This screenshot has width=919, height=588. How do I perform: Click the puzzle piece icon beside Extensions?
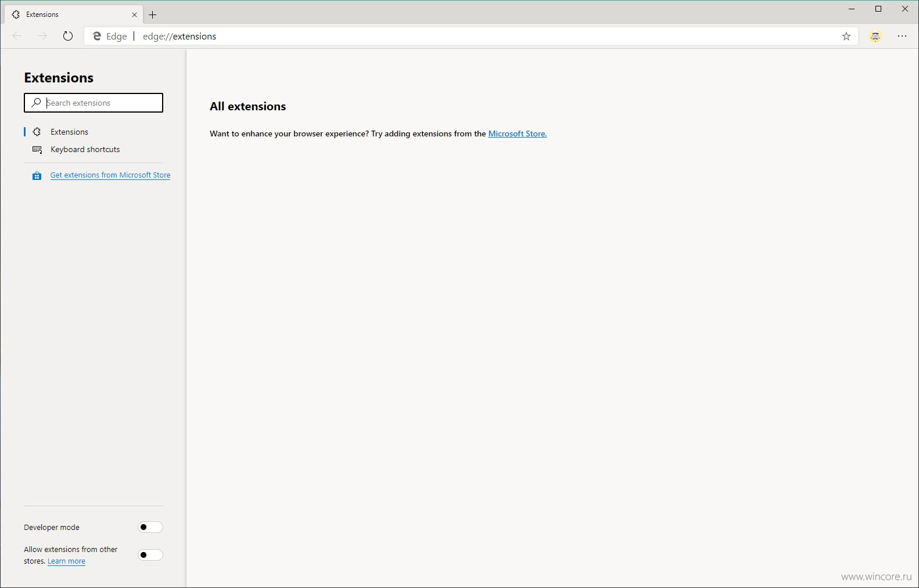point(37,132)
